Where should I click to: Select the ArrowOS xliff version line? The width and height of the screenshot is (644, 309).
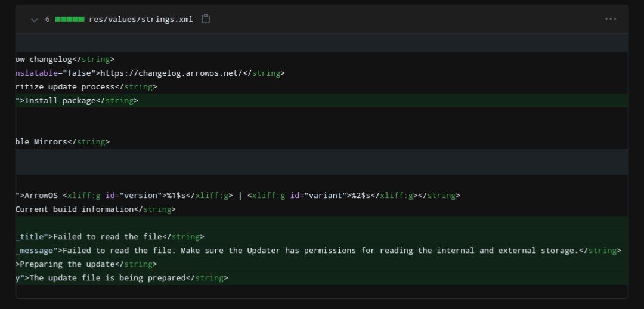[321, 196]
